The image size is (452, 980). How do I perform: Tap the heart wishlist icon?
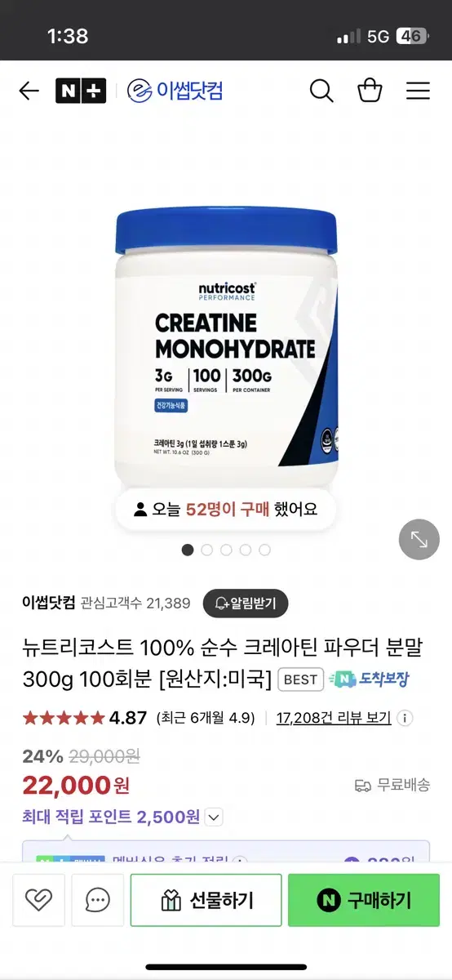click(x=38, y=900)
